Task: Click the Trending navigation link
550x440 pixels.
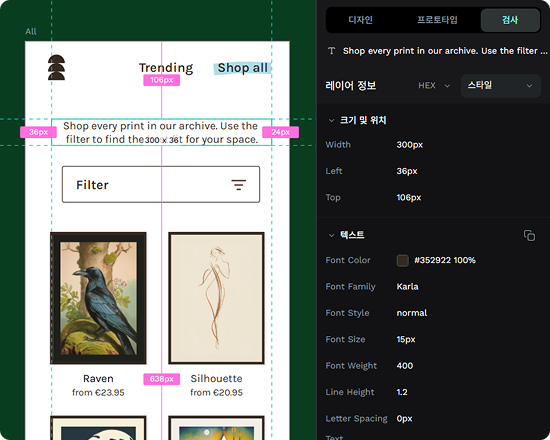Action: click(166, 68)
